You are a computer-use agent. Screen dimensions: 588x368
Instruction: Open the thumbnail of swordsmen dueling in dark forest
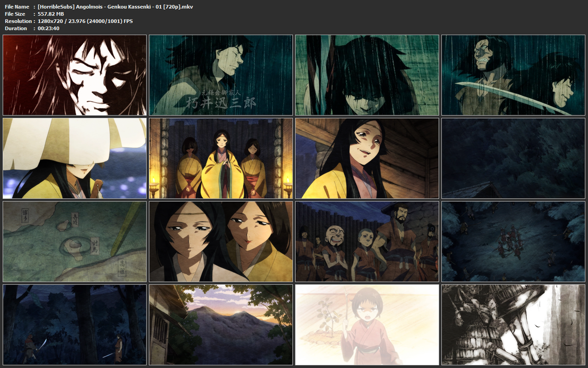[x=75, y=325]
